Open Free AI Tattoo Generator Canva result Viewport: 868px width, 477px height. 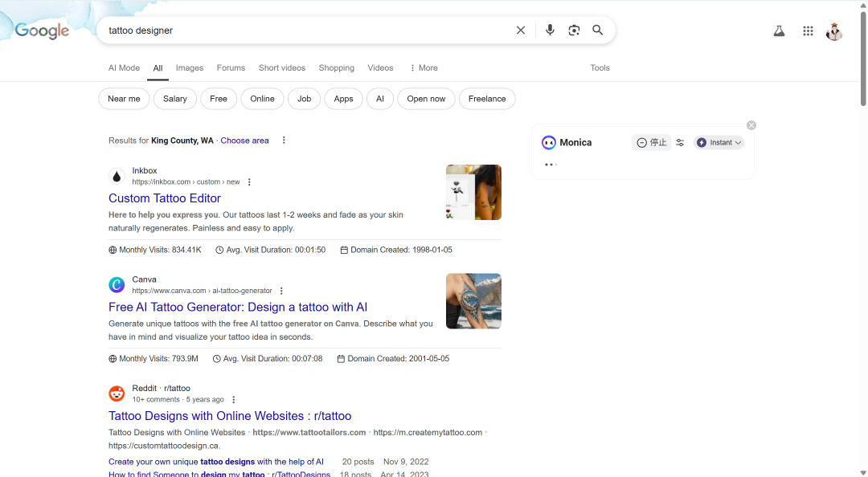[x=238, y=307]
